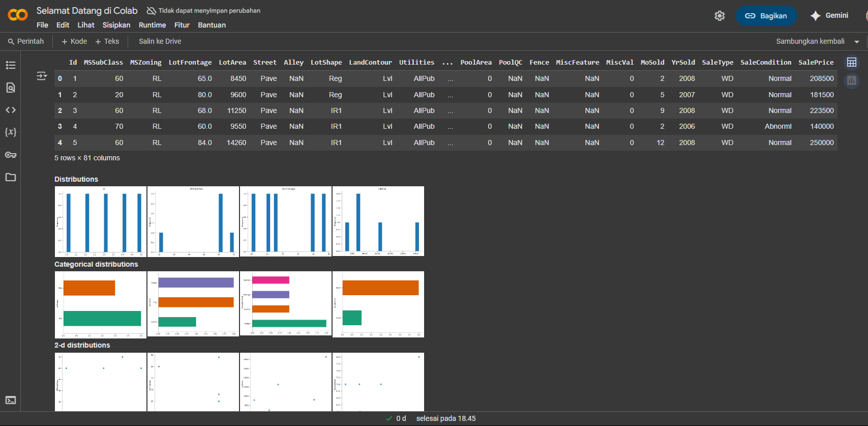Click the Gemini sparkle icon
The image size is (868, 426).
coord(816,16)
